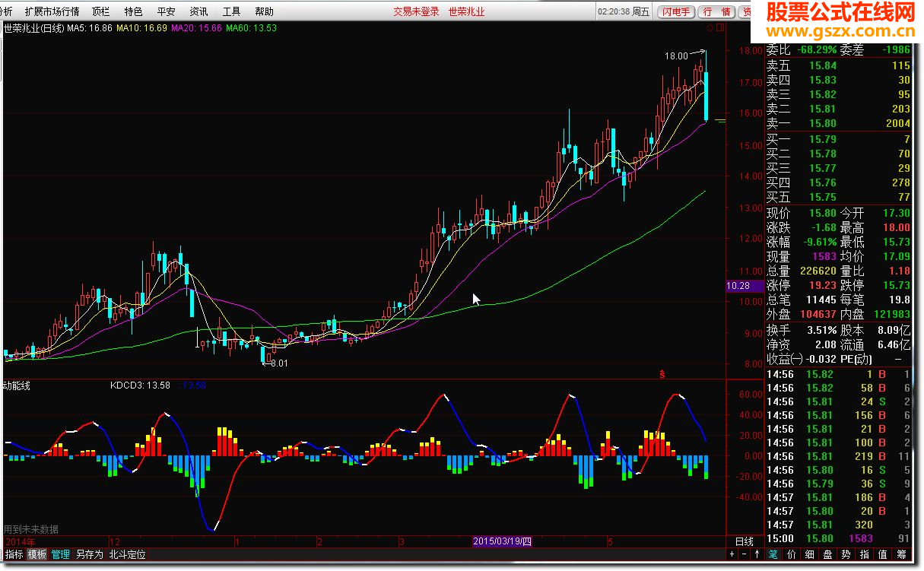The image size is (924, 571).
Task: Open the 特色 menu
Action: (x=133, y=11)
